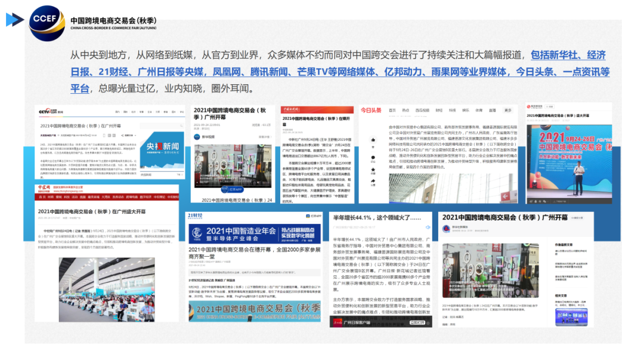Screen dimensions: 644x363
Task: Play the Xinhua ring-light booth video
Action: (x=233, y=165)
